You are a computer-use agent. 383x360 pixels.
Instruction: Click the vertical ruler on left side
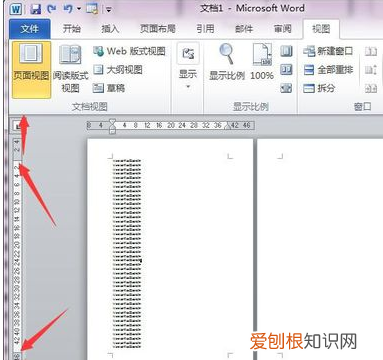tap(16, 248)
